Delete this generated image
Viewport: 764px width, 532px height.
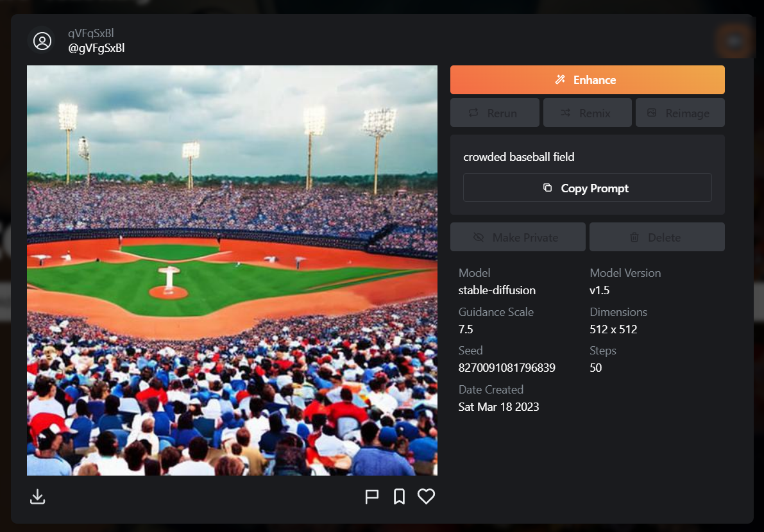point(657,237)
